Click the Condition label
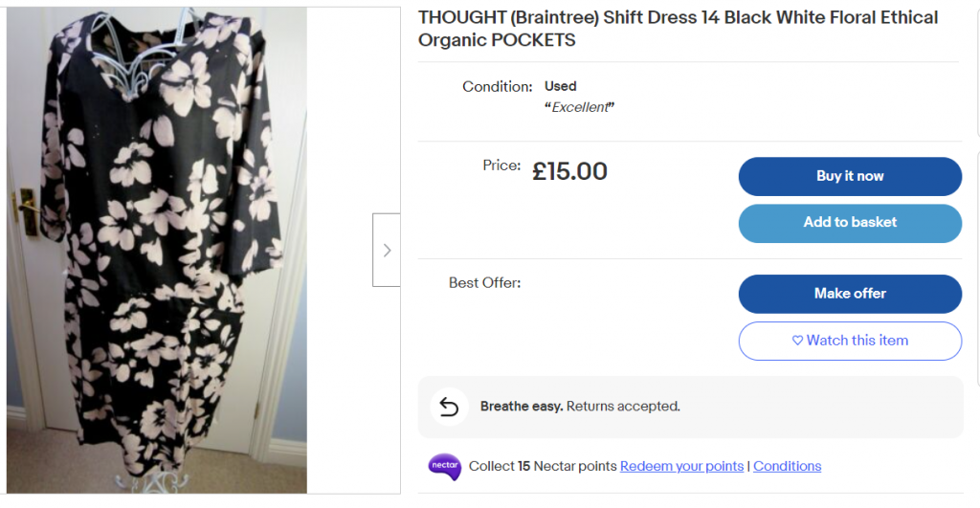This screenshot has width=980, height=508. [497, 86]
